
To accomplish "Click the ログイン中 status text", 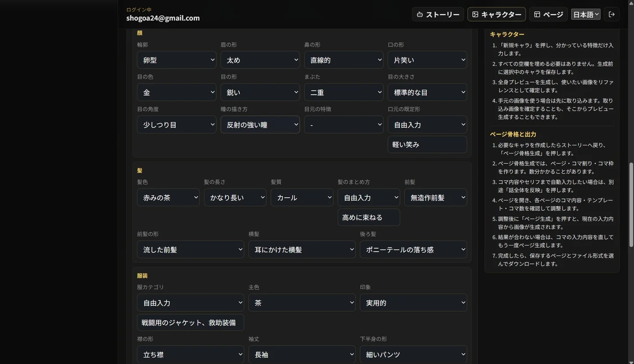I will 139,10.
